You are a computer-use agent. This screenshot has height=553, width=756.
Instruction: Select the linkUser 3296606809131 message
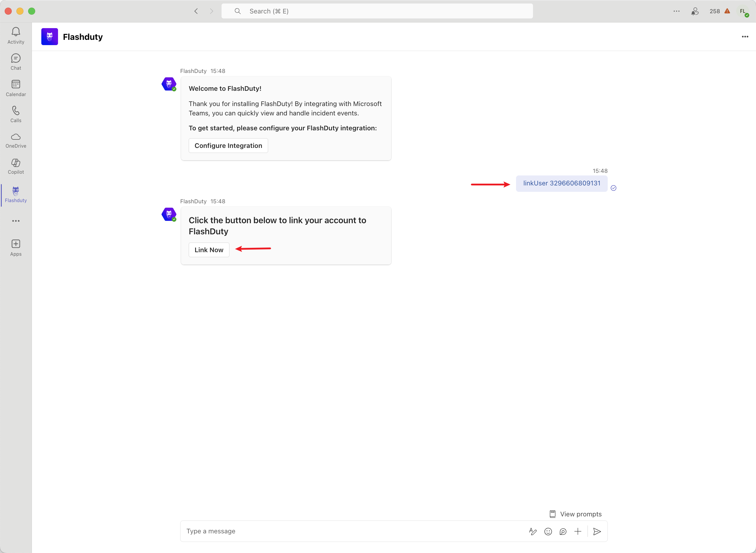[x=561, y=183]
